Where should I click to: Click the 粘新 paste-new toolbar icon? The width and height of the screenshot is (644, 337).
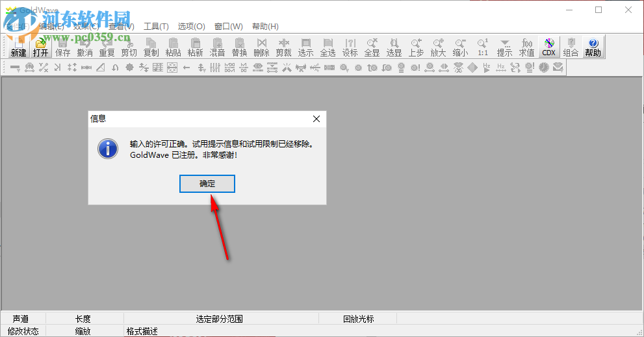tap(195, 47)
